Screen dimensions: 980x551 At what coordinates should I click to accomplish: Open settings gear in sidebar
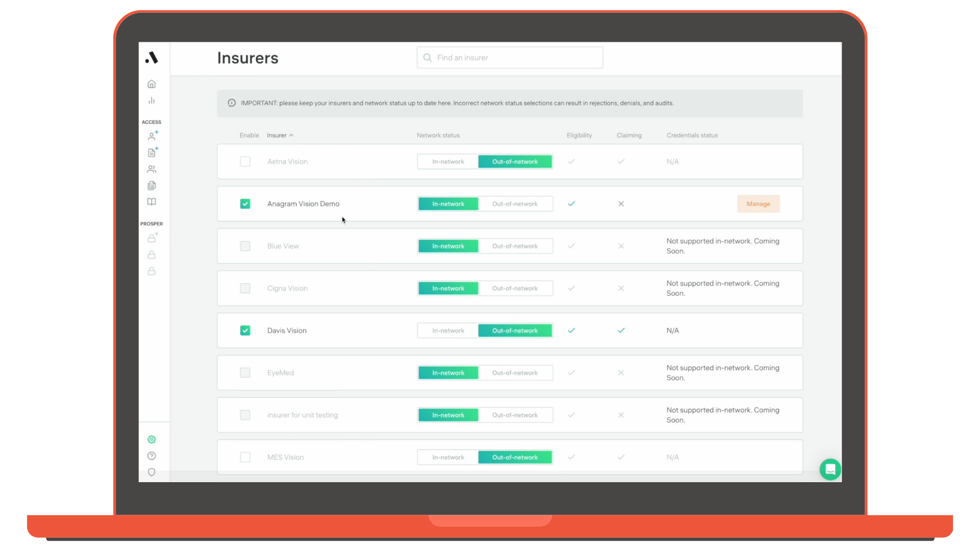pyautogui.click(x=152, y=440)
